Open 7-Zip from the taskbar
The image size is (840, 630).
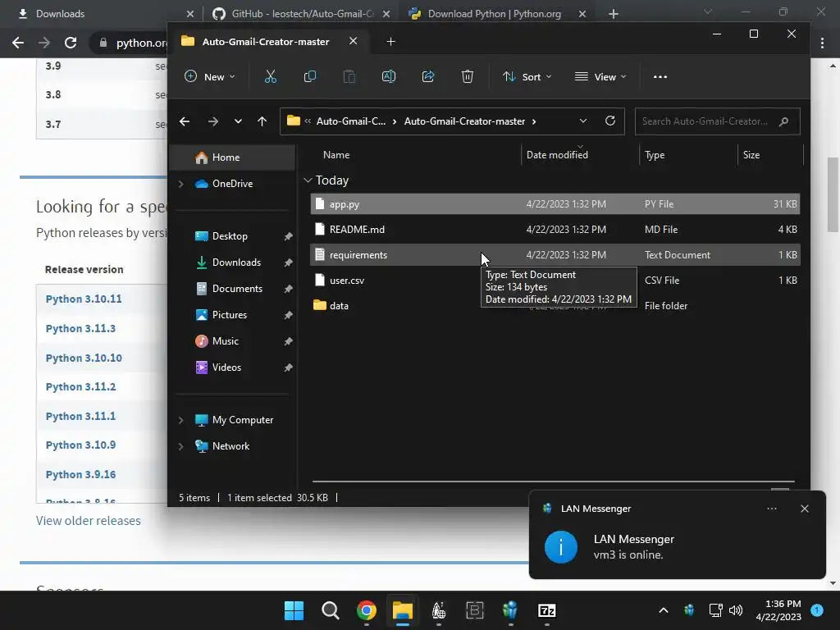pos(546,610)
